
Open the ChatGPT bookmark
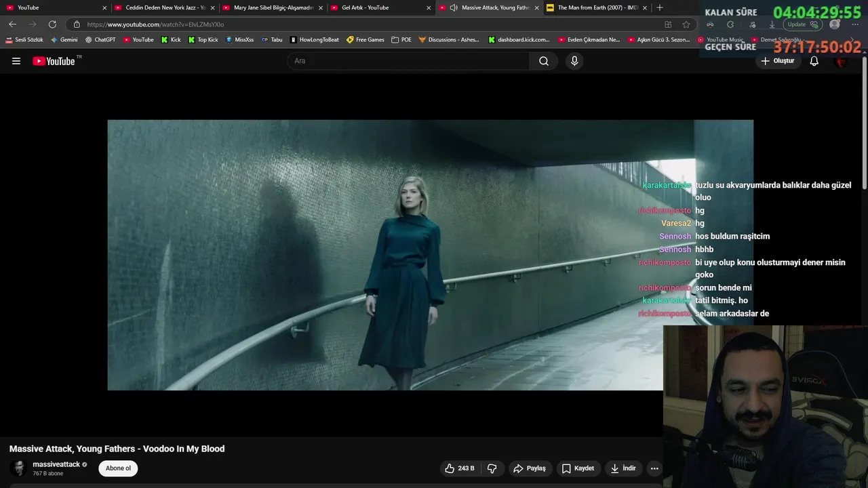[100, 40]
